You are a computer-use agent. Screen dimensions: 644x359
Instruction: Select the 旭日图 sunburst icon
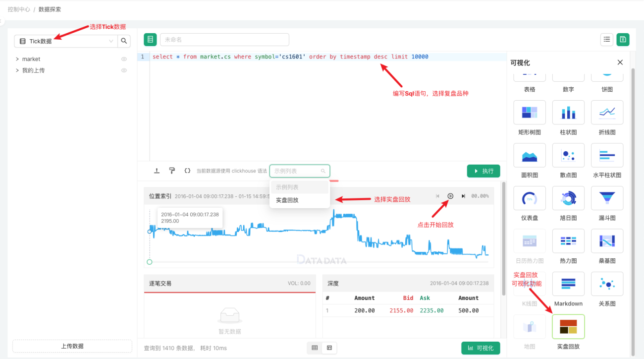click(x=568, y=198)
